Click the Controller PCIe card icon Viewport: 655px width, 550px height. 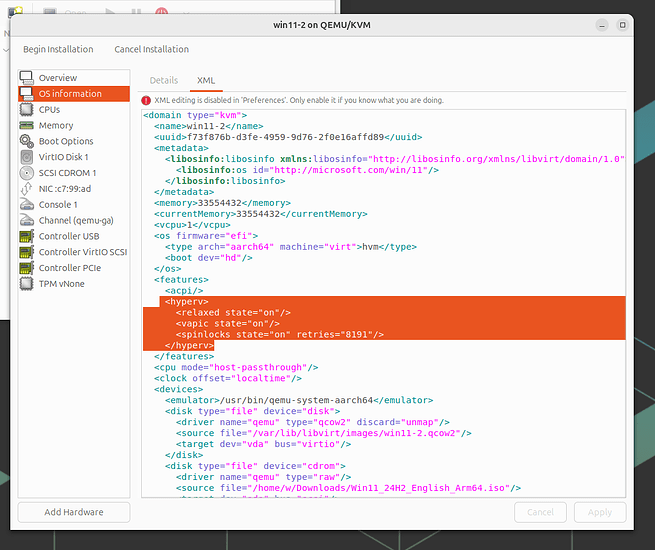coord(26,268)
